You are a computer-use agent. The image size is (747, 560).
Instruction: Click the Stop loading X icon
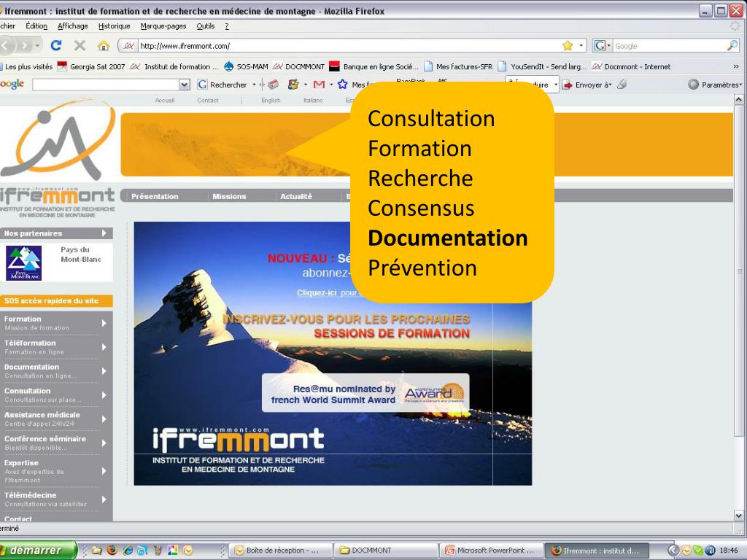point(80,45)
